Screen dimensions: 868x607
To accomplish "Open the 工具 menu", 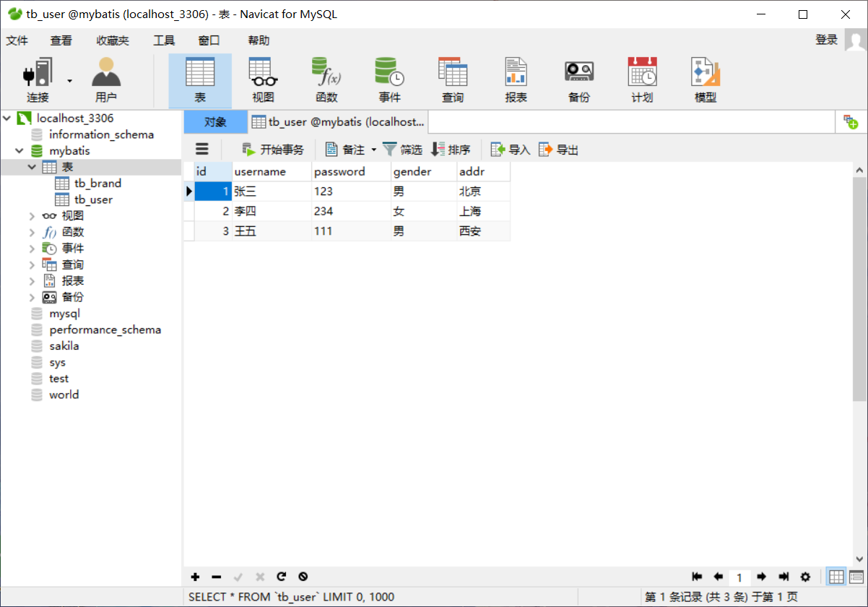I will tap(164, 40).
